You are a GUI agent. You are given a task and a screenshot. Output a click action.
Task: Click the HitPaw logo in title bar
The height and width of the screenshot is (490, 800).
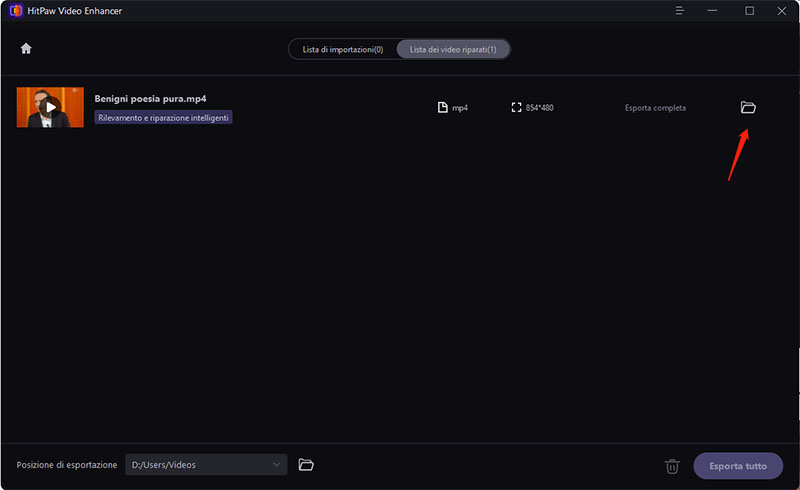pyautogui.click(x=15, y=11)
